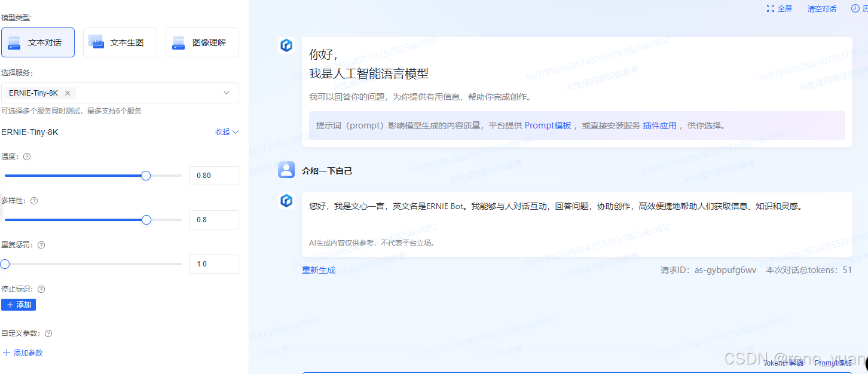Click the 文本生图 tab icon
Image resolution: width=868 pixels, height=374 pixels.
coord(96,41)
